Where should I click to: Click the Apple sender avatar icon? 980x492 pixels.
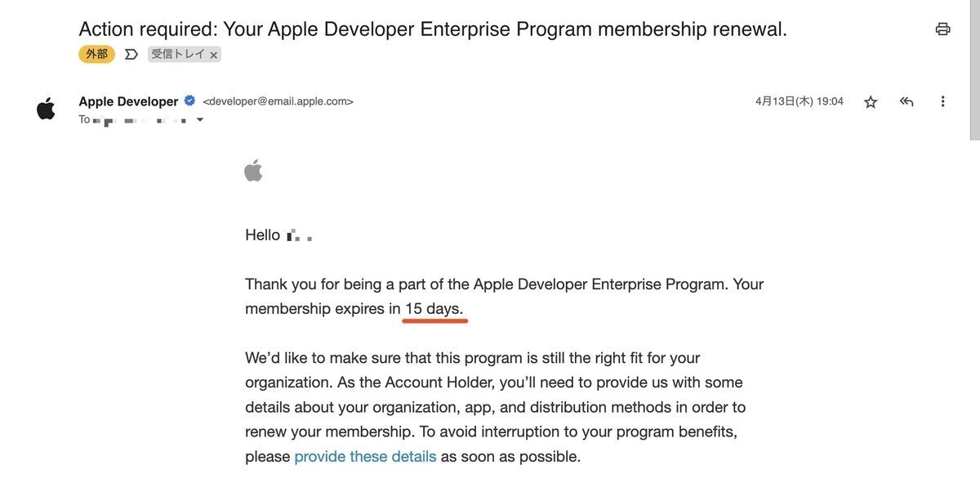(46, 109)
